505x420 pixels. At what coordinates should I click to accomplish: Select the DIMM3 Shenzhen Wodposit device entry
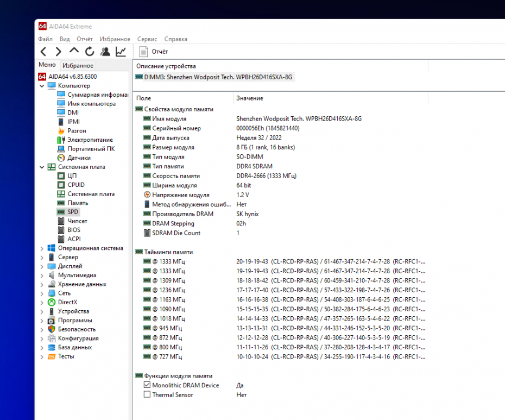[x=217, y=77]
